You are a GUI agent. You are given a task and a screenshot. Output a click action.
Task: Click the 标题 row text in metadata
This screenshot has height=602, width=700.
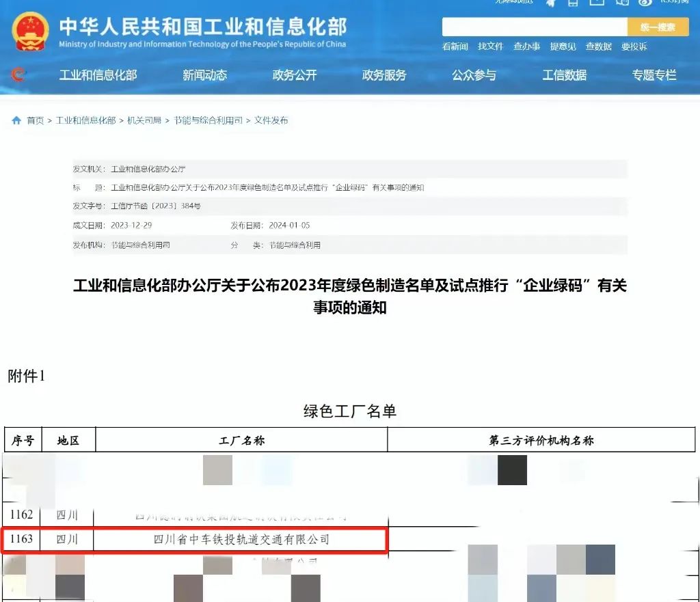pyautogui.click(x=267, y=187)
